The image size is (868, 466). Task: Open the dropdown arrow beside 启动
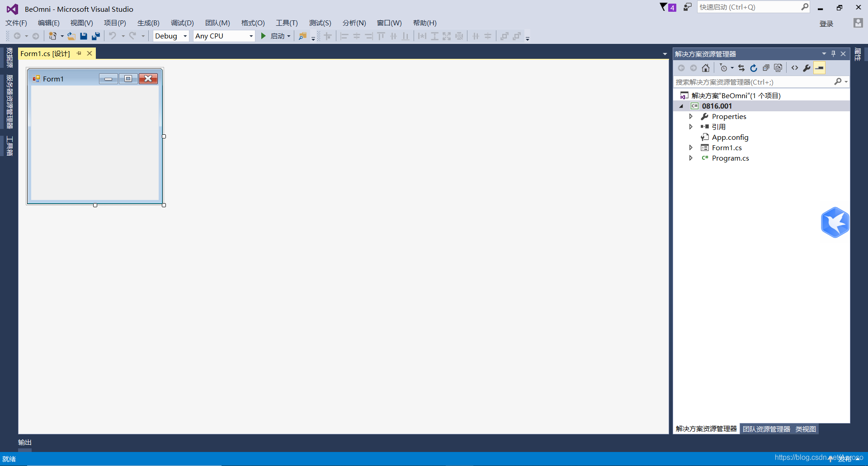coord(289,36)
